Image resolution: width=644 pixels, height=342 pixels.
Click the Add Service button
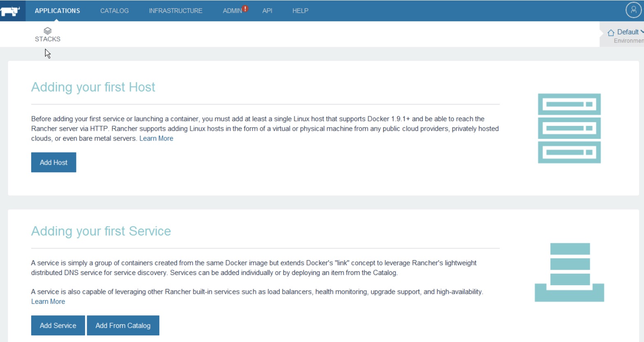[x=58, y=326]
